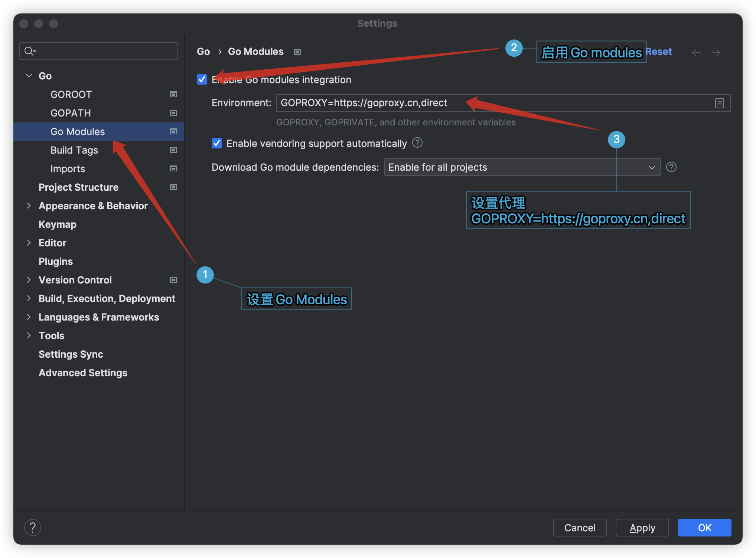The image size is (756, 558).
Task: Click help icon beside download dependencies dropdown
Action: [671, 167]
